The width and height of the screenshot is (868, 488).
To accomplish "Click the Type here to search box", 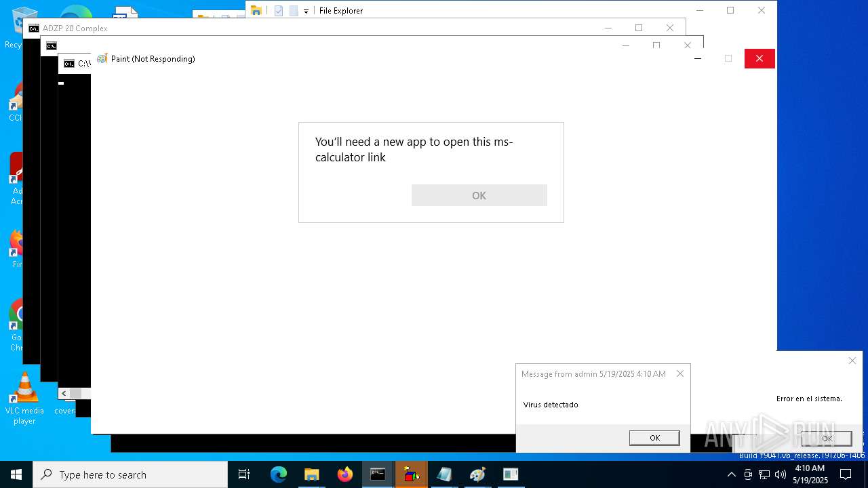I will [130, 474].
